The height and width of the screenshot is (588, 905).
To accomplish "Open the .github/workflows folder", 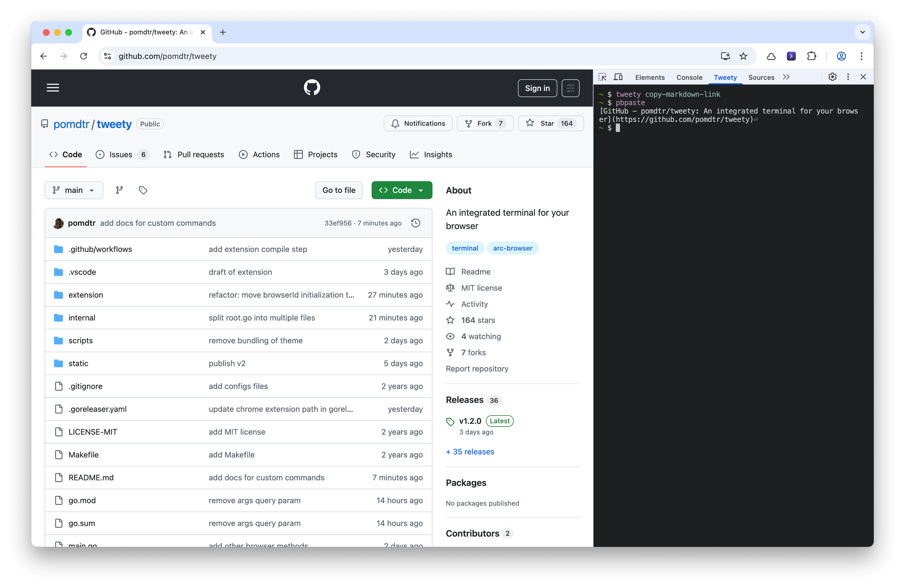I will [x=100, y=249].
